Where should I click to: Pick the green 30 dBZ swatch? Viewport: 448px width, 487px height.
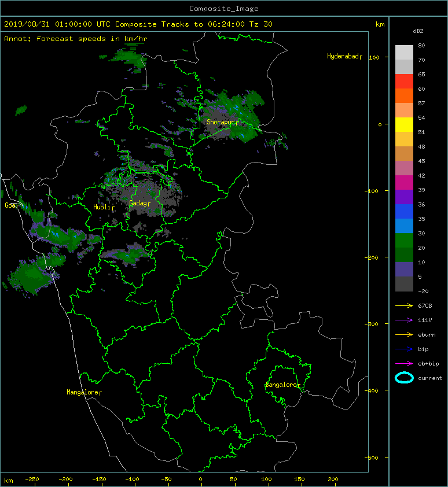(404, 240)
